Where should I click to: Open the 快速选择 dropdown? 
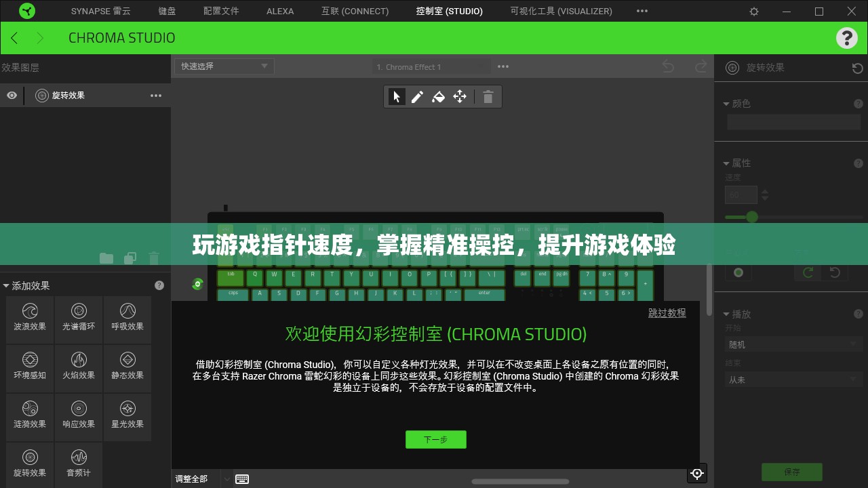point(224,66)
